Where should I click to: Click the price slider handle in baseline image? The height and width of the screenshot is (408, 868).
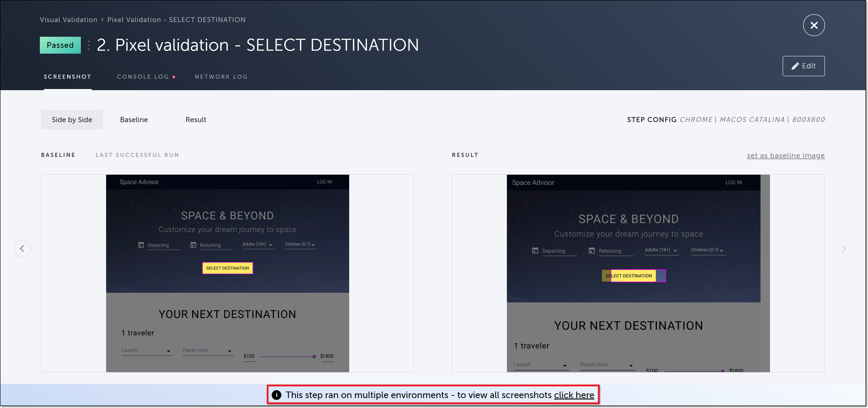314,356
